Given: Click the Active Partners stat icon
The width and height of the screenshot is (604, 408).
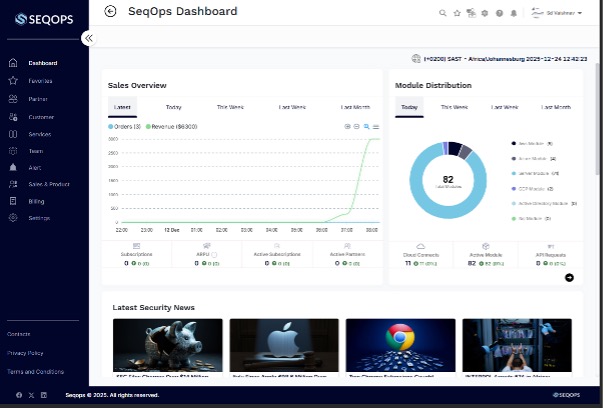Looking at the screenshot, I should [347, 246].
